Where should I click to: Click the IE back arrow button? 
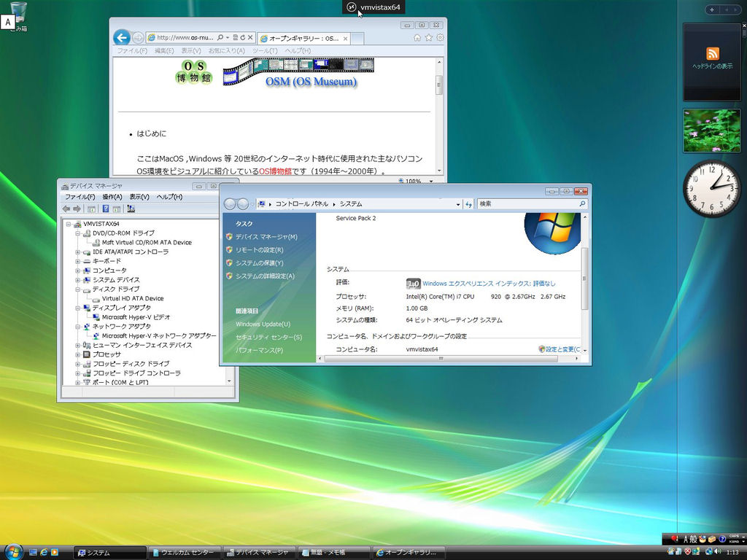122,38
